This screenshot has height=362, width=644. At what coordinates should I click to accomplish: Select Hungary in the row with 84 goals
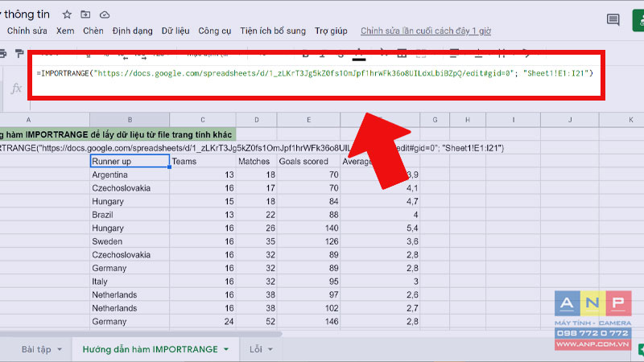point(130,202)
